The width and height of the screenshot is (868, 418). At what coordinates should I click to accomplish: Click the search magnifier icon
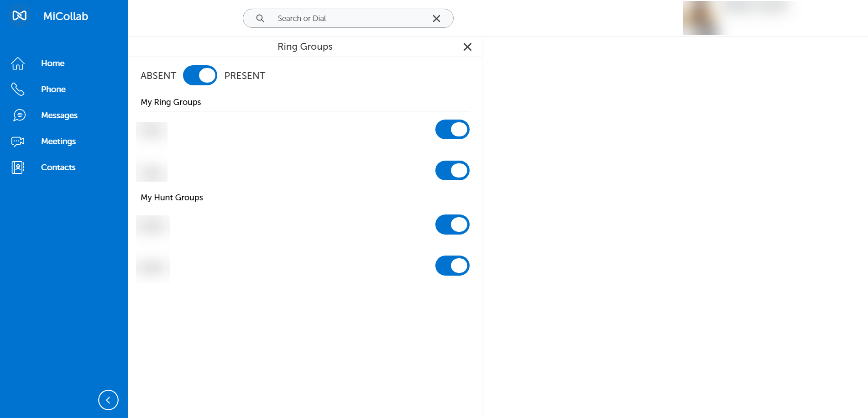260,18
